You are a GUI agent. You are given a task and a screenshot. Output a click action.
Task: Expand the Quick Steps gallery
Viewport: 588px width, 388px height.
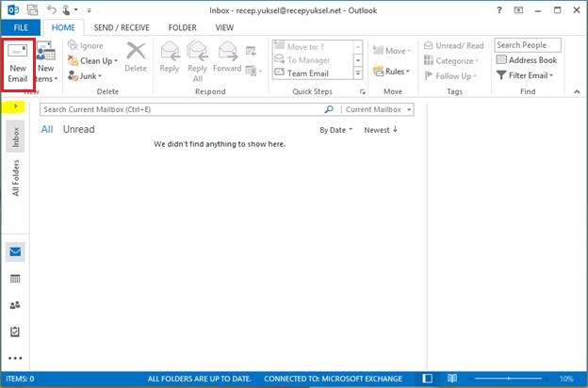[358, 73]
